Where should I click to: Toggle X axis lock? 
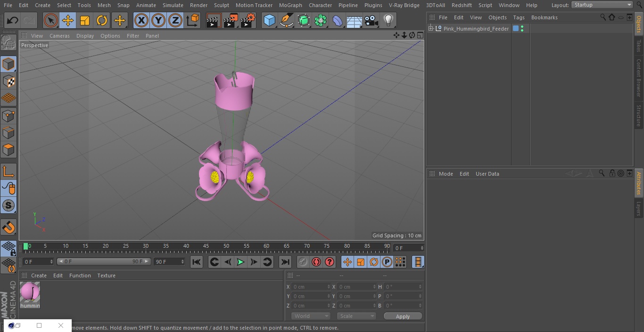(x=141, y=20)
